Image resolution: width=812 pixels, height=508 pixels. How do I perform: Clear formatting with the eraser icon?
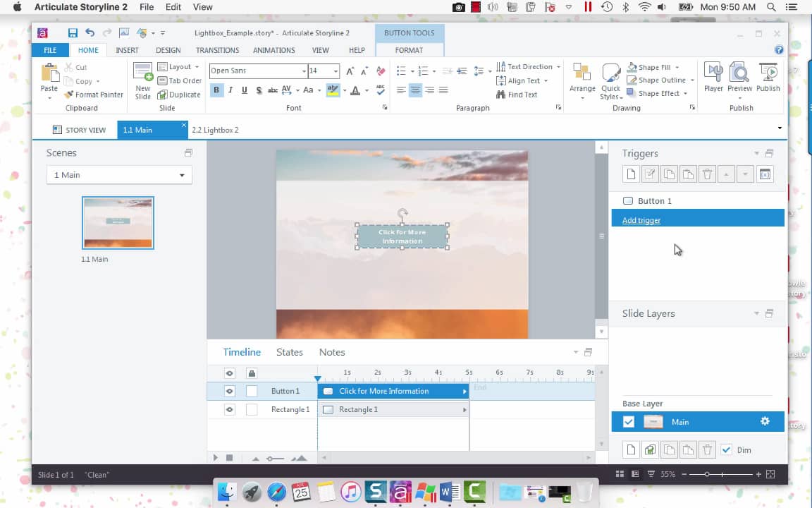coord(381,71)
